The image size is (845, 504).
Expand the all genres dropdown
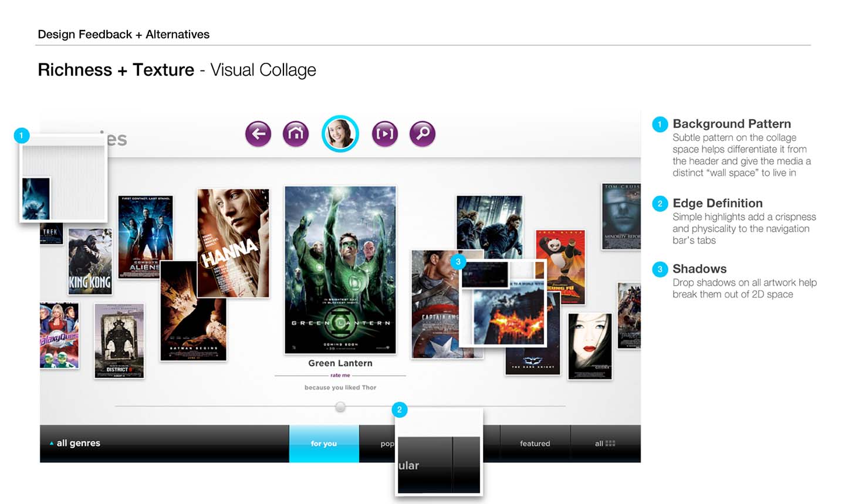click(75, 443)
